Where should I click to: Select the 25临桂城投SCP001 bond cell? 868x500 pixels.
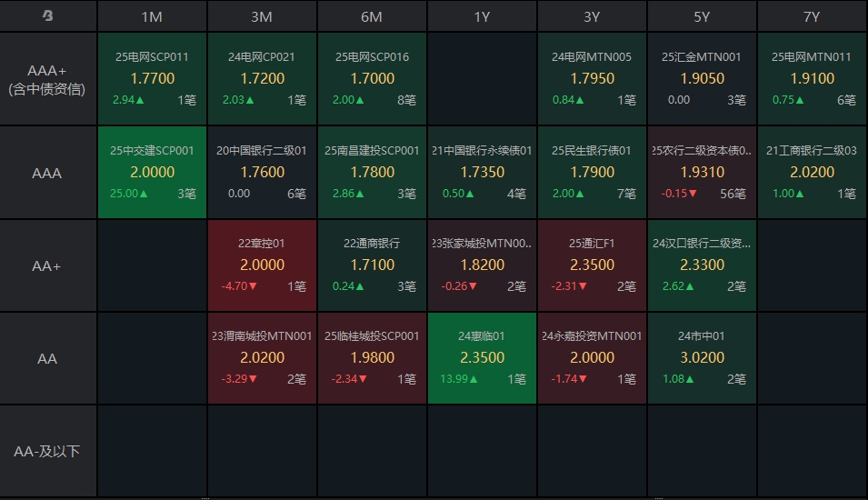(x=372, y=358)
